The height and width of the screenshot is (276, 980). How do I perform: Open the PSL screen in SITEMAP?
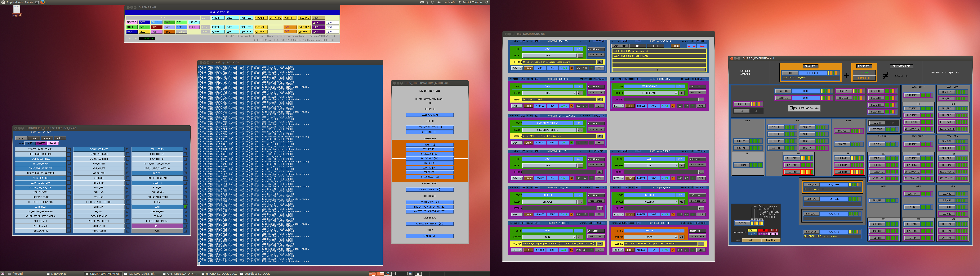[x=157, y=27]
